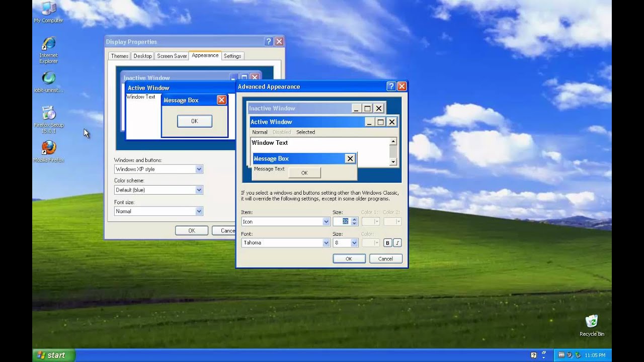The height and width of the screenshot is (362, 644).
Task: Open My Computer desktop icon
Action: [x=49, y=13]
